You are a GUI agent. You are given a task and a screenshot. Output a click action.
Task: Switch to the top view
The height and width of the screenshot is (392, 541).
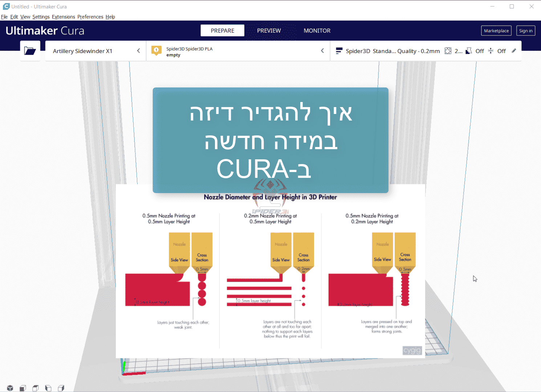click(x=35, y=388)
